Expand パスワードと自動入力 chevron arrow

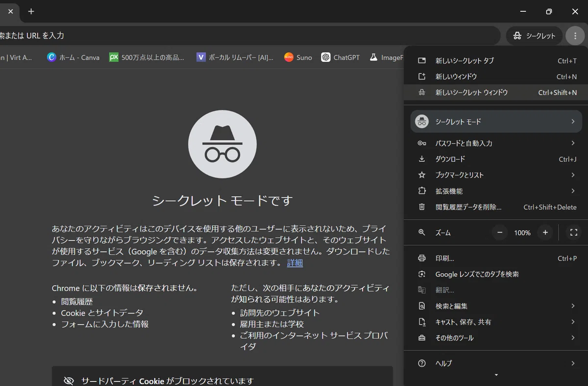click(x=573, y=143)
